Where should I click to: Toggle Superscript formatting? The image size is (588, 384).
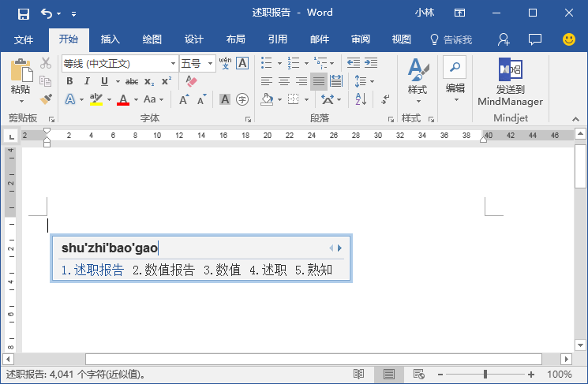(x=167, y=81)
